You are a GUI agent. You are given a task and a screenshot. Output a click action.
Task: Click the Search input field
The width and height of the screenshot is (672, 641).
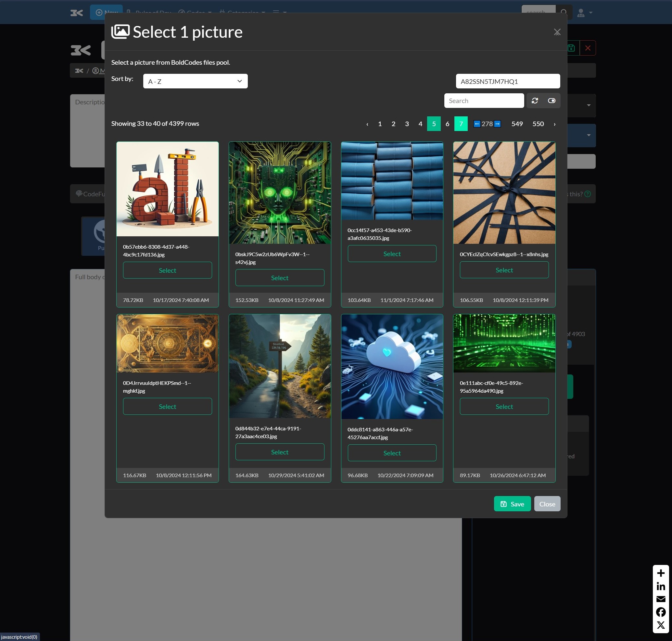484,101
